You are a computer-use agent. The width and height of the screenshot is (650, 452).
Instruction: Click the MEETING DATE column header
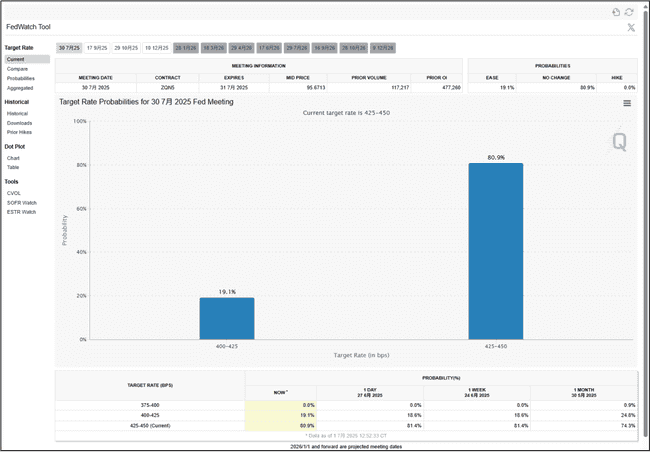(96, 78)
